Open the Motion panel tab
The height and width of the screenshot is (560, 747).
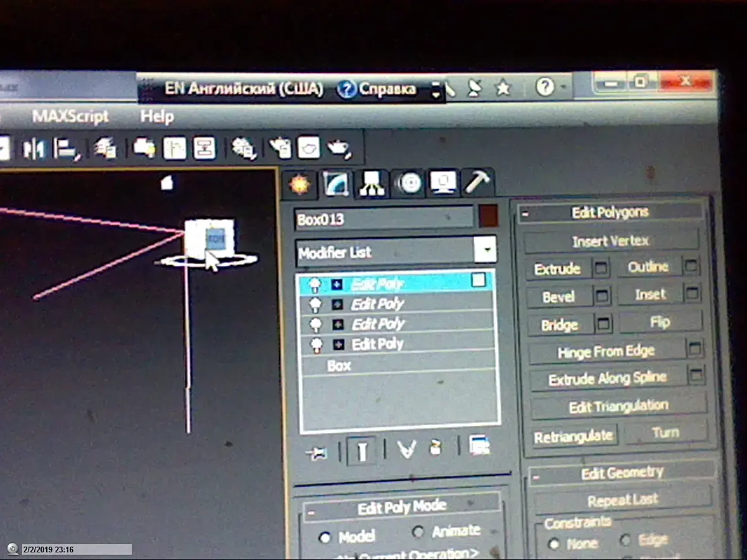409,184
